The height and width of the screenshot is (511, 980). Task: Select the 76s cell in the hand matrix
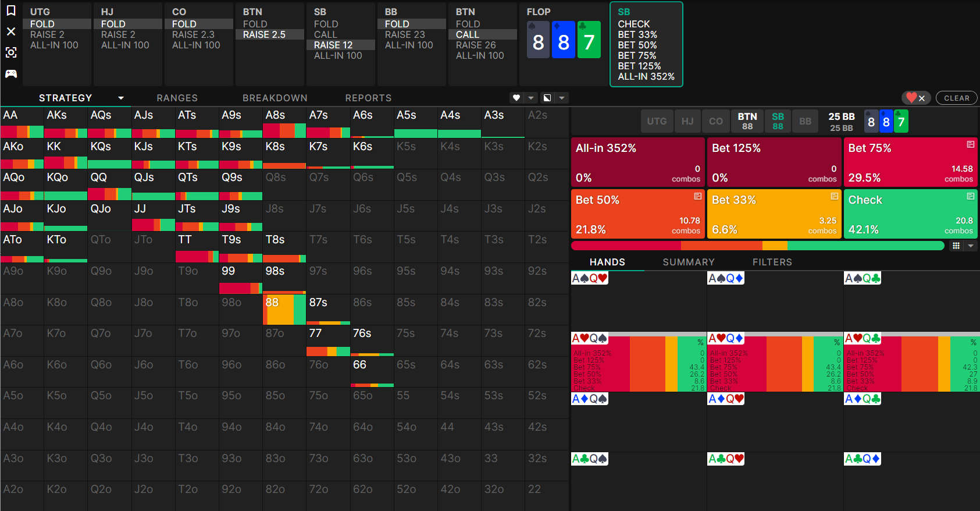[372, 340]
